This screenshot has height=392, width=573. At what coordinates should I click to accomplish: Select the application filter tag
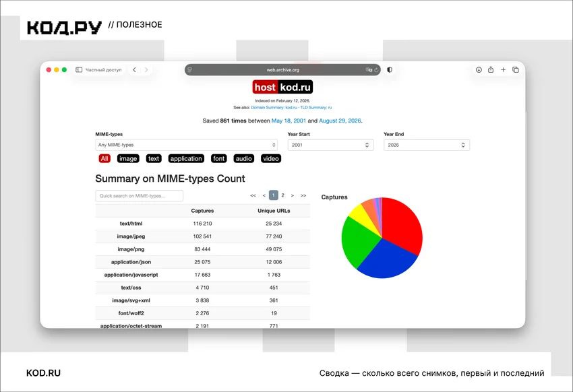click(186, 158)
